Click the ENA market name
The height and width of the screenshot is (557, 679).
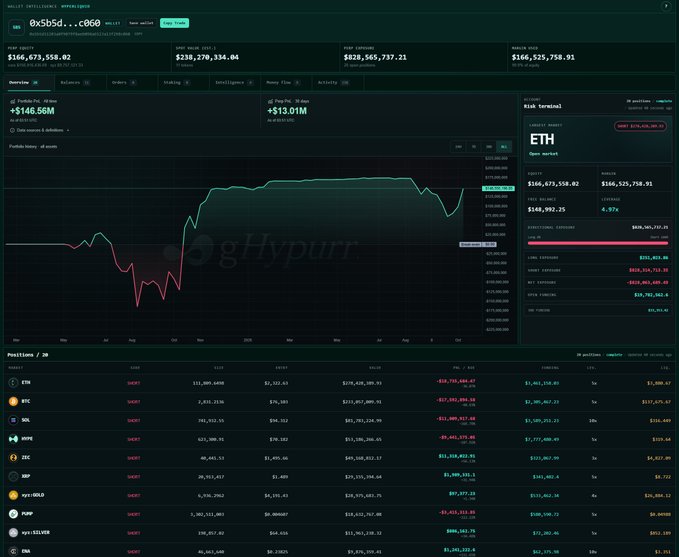click(26, 551)
